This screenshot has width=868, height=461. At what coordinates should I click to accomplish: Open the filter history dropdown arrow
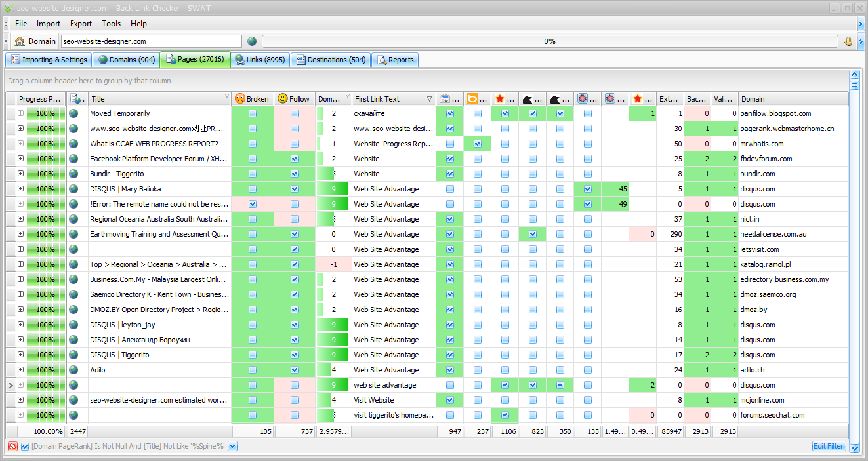pos(233,447)
